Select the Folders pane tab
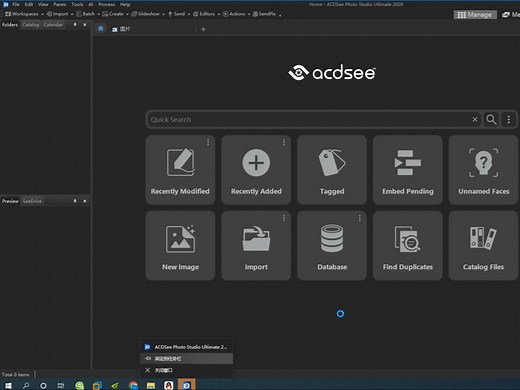The image size is (520, 390). pyautogui.click(x=10, y=25)
